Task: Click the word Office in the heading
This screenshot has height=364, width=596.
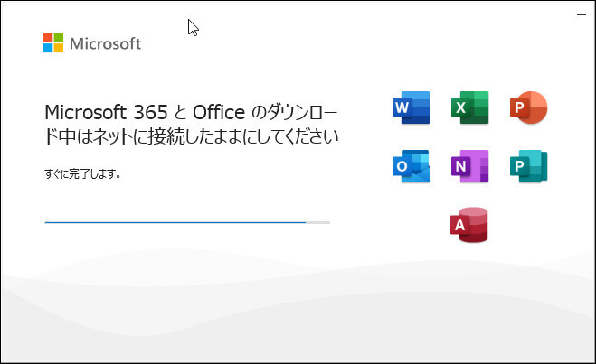Action: [219, 112]
